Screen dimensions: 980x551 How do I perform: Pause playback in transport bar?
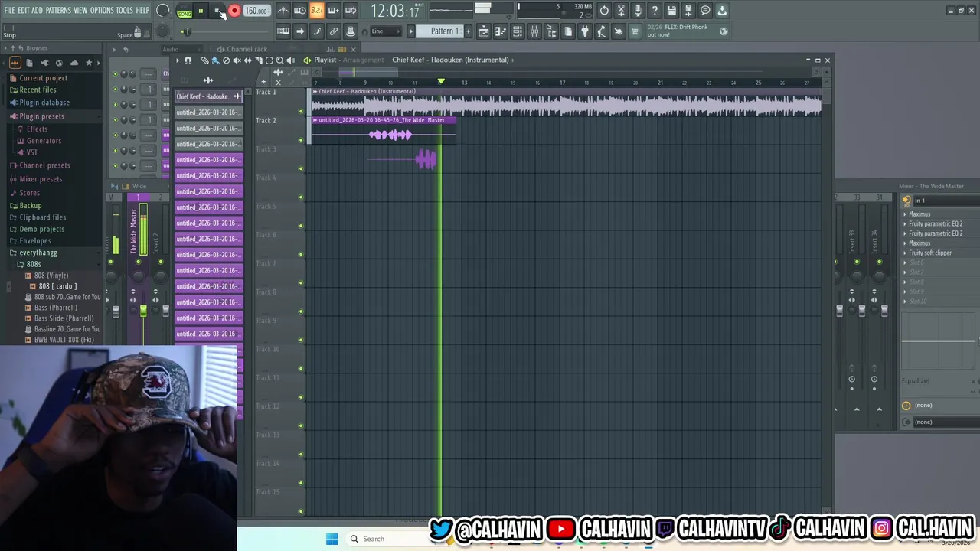point(201,11)
